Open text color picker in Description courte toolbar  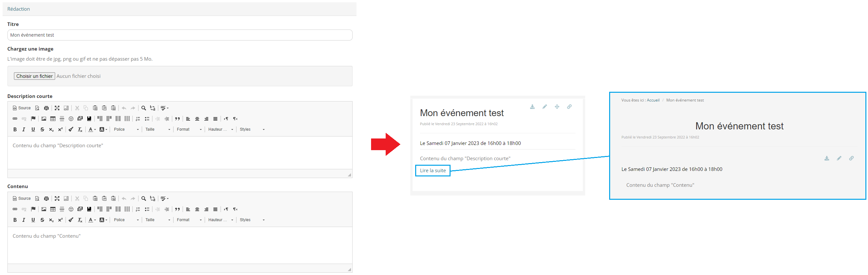(x=92, y=129)
